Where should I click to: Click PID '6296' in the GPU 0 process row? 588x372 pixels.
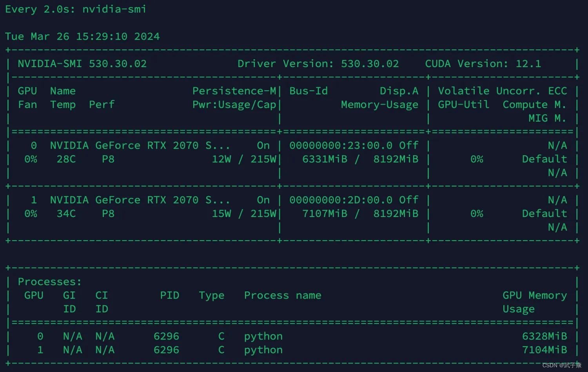click(x=167, y=336)
